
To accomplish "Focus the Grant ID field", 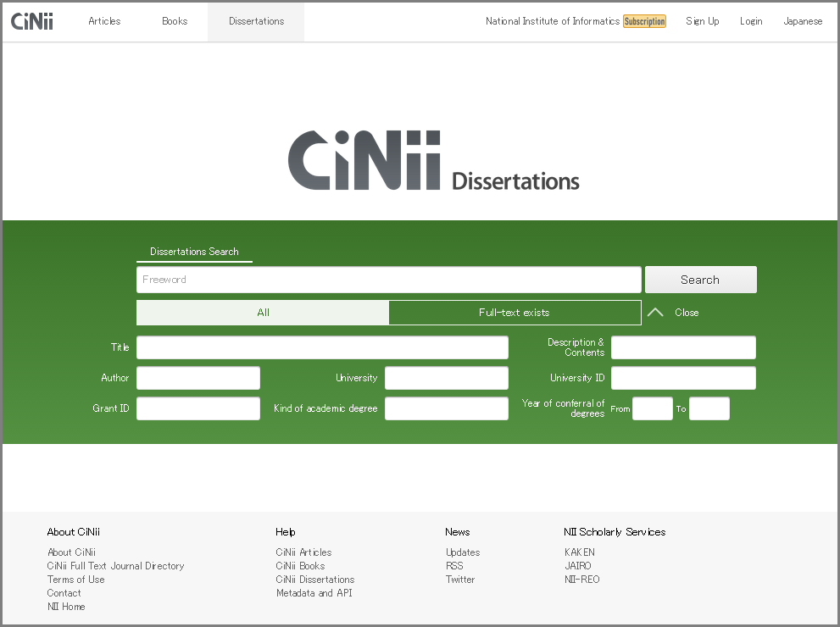I will click(198, 408).
